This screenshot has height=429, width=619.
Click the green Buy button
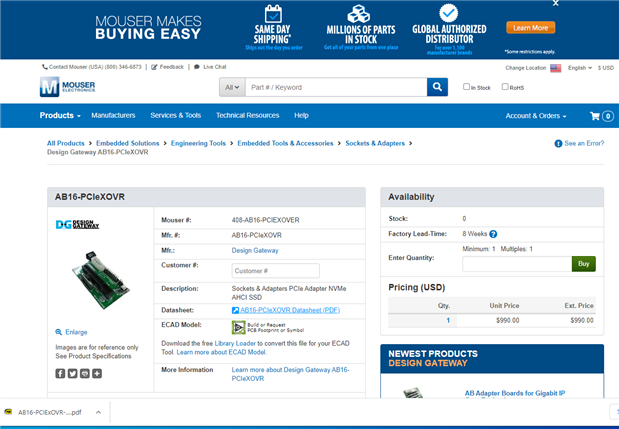tap(583, 264)
